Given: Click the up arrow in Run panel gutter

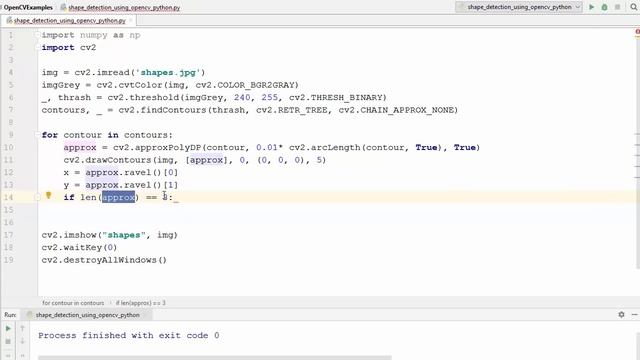Looking at the screenshot, I should tap(22, 328).
